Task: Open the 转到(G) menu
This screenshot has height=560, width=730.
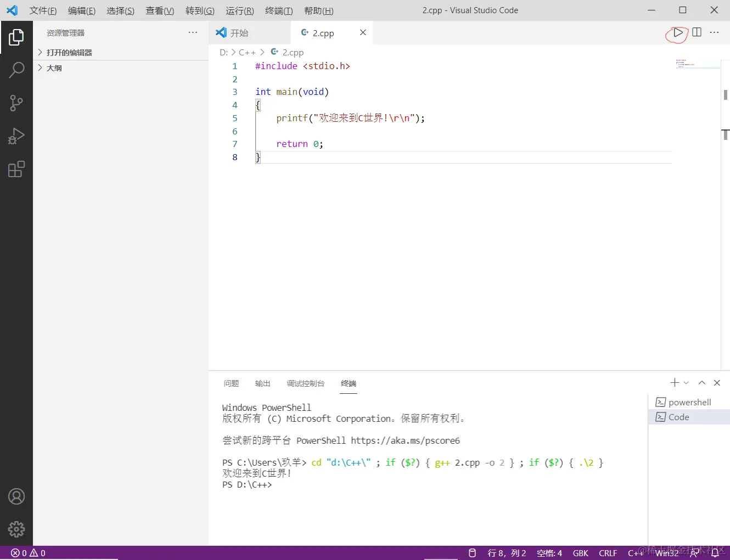Action: click(200, 10)
